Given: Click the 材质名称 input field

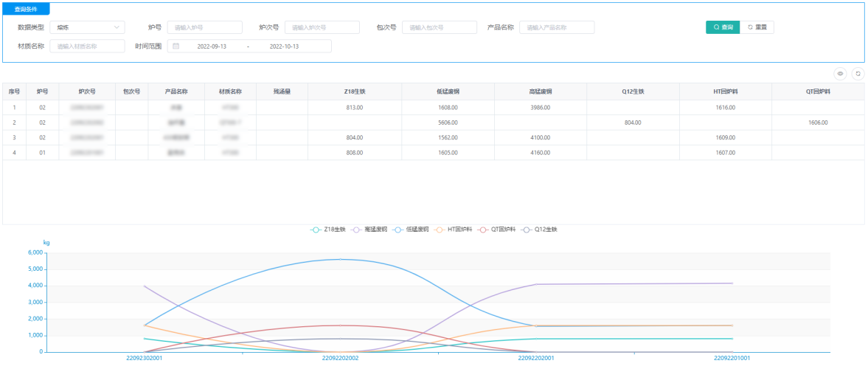Looking at the screenshot, I should 87,46.
